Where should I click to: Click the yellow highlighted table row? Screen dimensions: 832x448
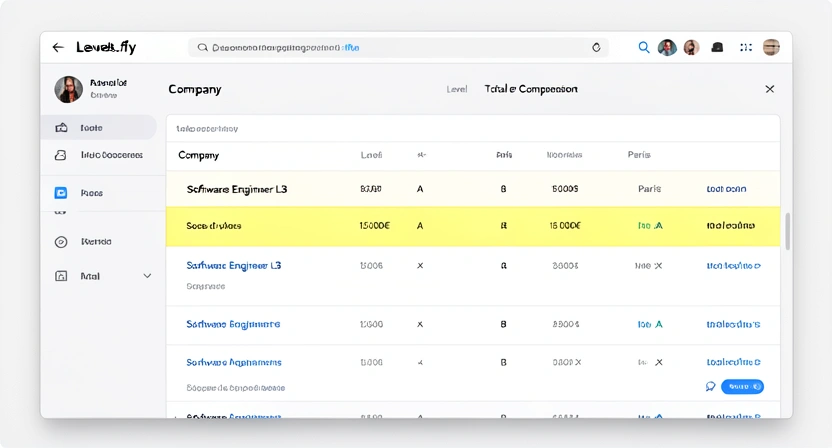tap(472, 226)
